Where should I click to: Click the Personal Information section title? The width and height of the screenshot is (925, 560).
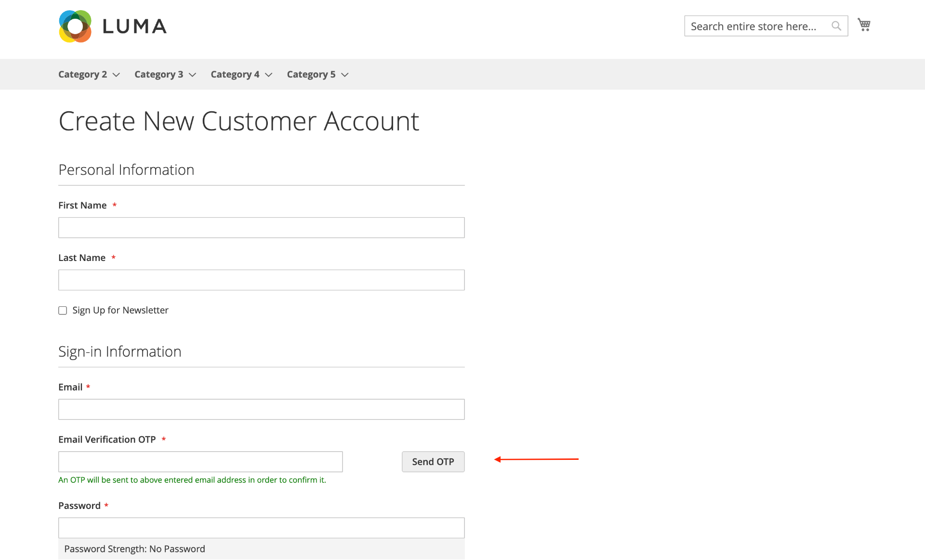click(126, 170)
